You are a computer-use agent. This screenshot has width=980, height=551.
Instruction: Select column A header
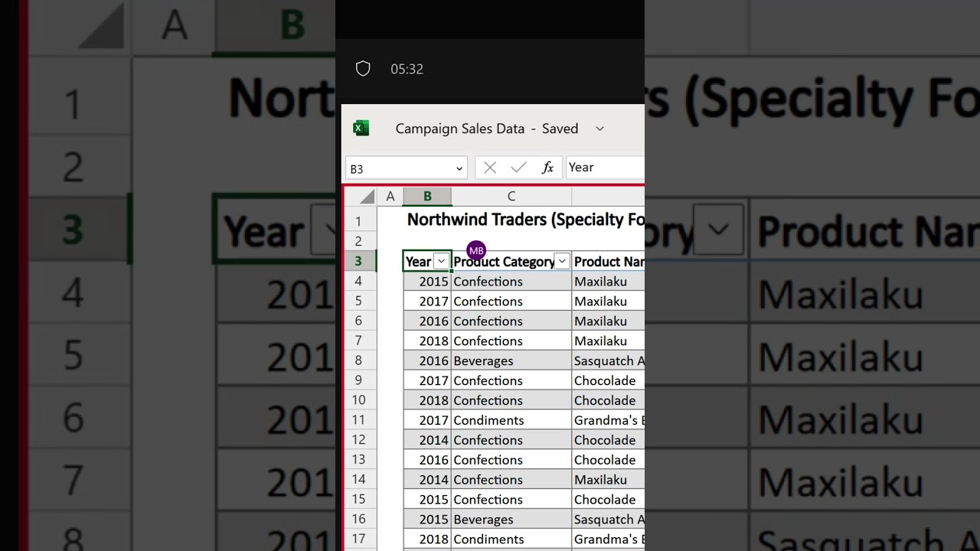(x=390, y=197)
